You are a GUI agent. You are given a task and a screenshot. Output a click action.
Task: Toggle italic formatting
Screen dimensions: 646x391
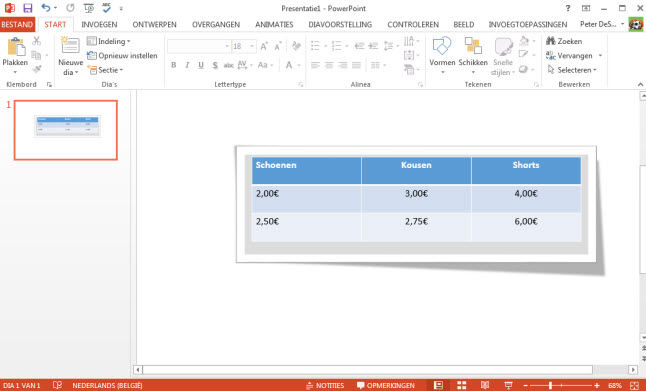click(187, 65)
